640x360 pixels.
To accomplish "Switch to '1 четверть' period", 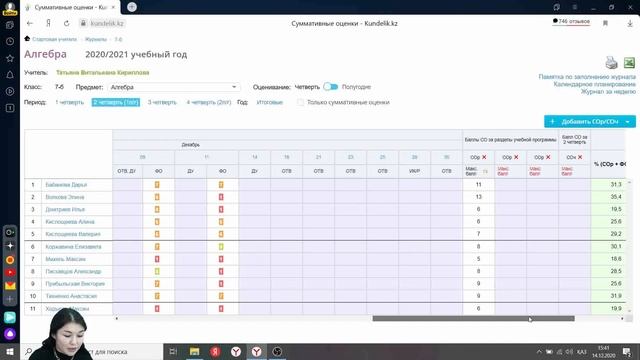I will [x=69, y=102].
